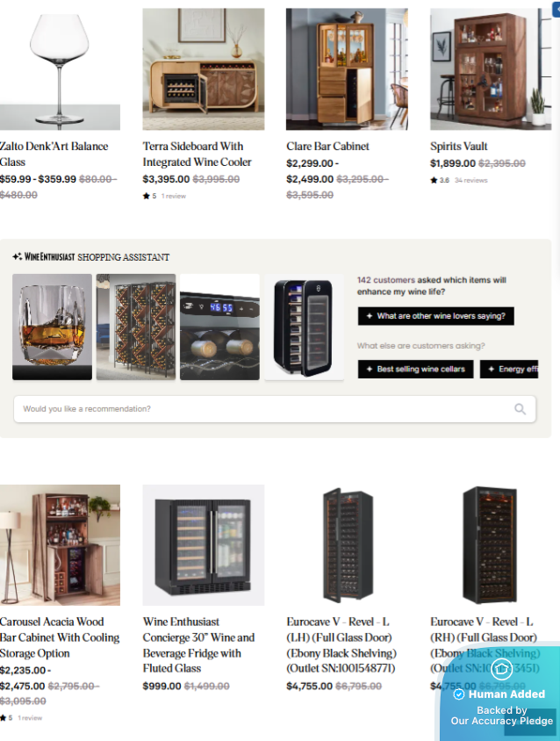Open the wine rack thumbnail in assistant
The height and width of the screenshot is (741, 560).
pos(136,327)
